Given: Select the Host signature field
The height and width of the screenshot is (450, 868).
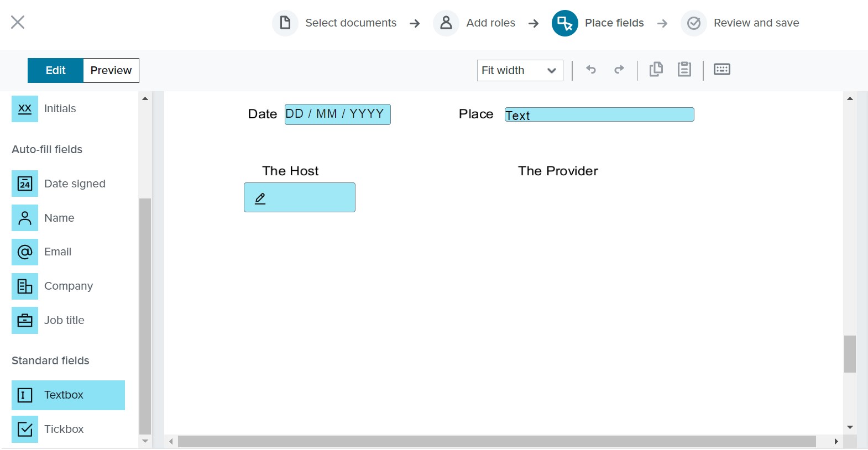Looking at the screenshot, I should click(300, 197).
